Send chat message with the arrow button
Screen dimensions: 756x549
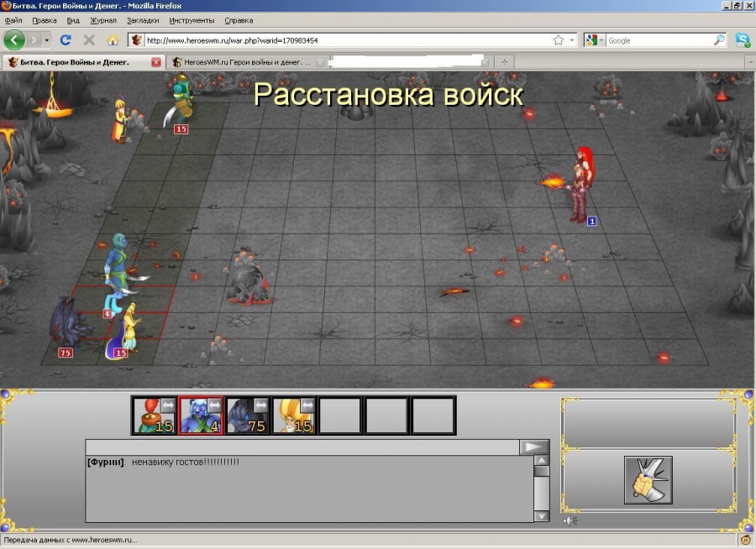533,447
